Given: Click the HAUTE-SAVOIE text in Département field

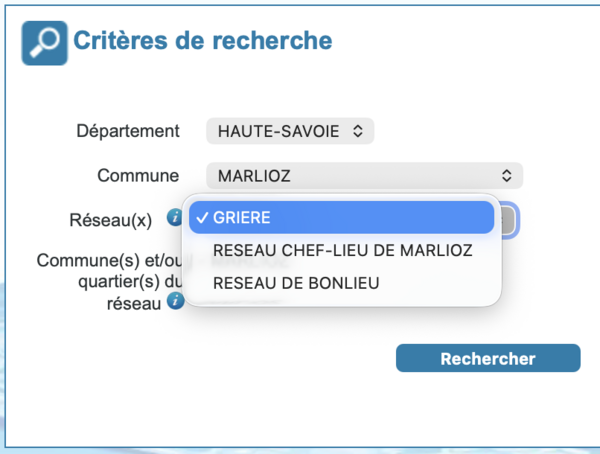Looking at the screenshot, I should pyautogui.click(x=277, y=131).
